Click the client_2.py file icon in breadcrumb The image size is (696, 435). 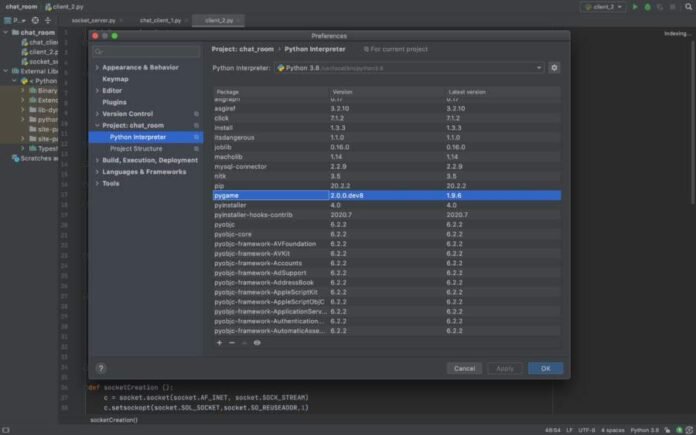[x=48, y=7]
